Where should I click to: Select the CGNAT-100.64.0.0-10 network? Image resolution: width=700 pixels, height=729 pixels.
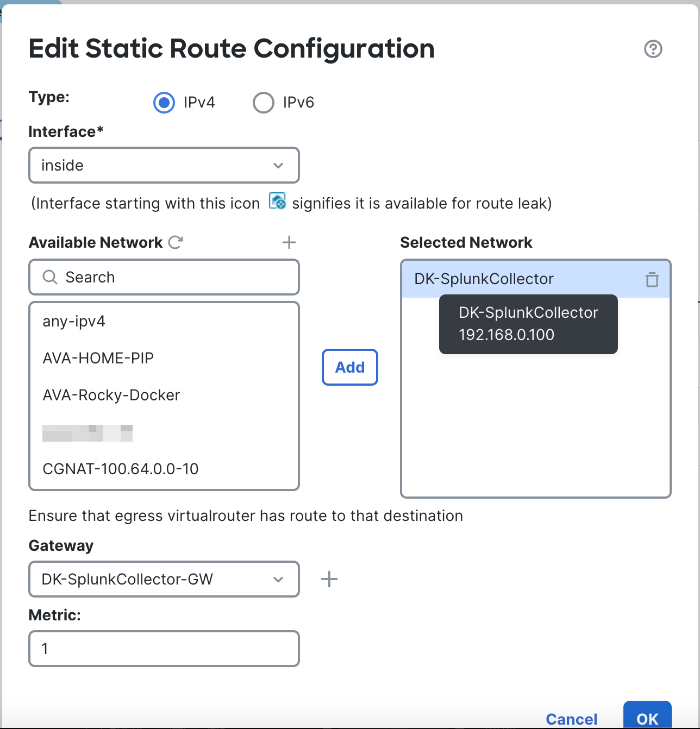(121, 469)
